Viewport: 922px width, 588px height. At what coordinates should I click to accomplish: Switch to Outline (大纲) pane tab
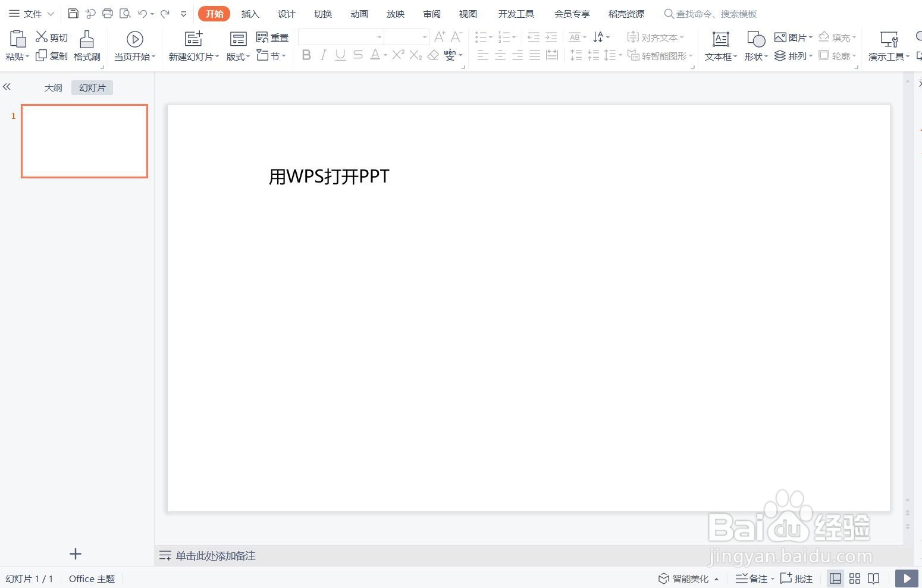click(53, 87)
